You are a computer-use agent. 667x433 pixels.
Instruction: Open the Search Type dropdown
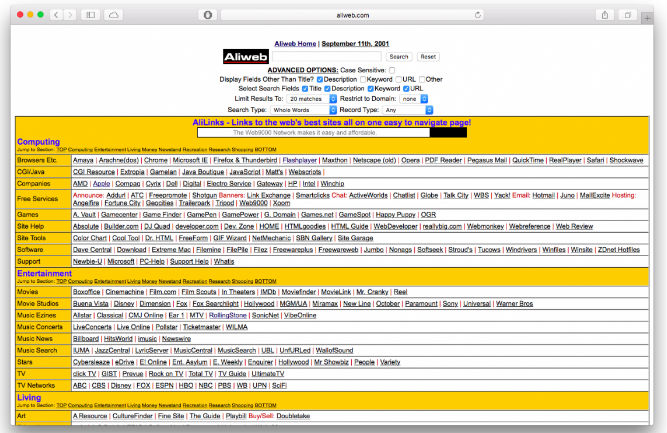[x=303, y=110]
